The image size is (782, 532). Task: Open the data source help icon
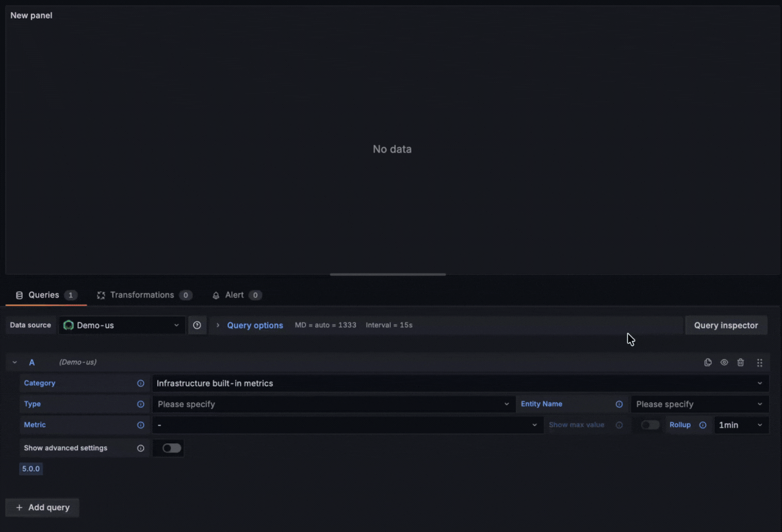197,325
